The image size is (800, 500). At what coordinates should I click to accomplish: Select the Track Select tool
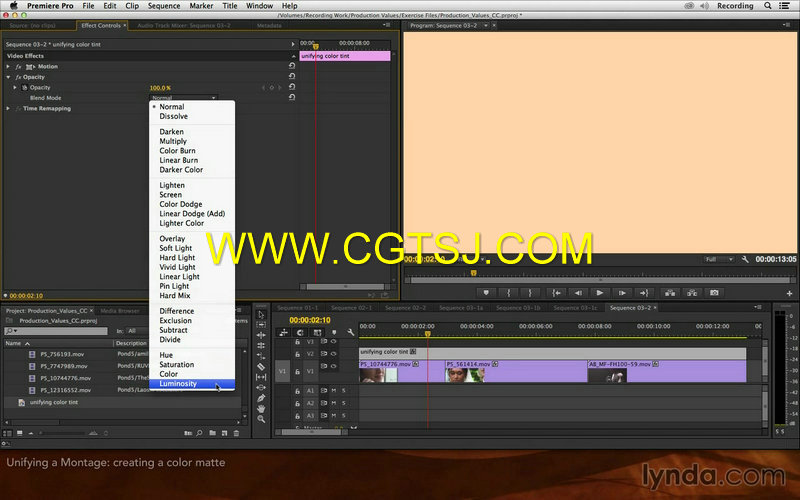[261, 324]
